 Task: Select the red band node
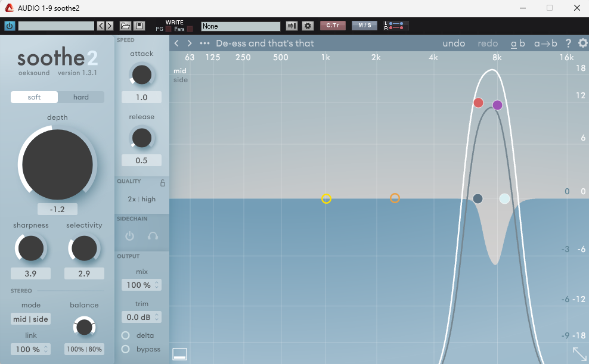click(478, 102)
